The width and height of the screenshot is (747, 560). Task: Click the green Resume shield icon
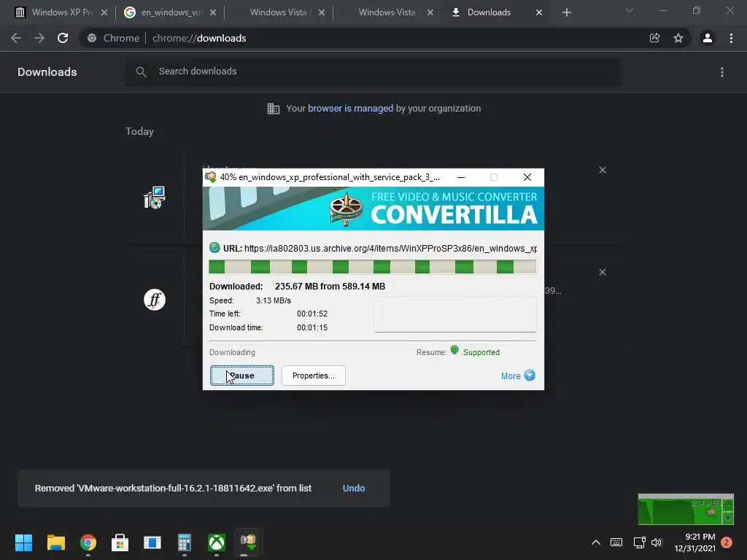click(x=454, y=351)
